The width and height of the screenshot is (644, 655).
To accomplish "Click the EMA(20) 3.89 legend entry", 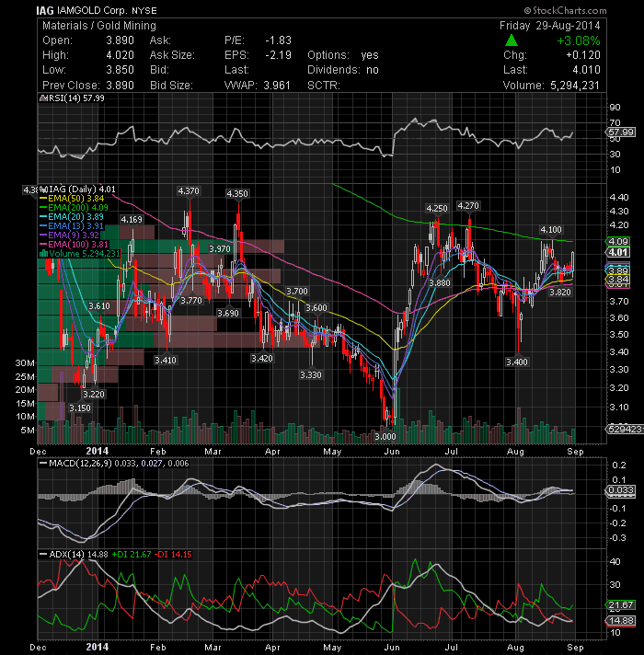I will pyautogui.click(x=76, y=217).
